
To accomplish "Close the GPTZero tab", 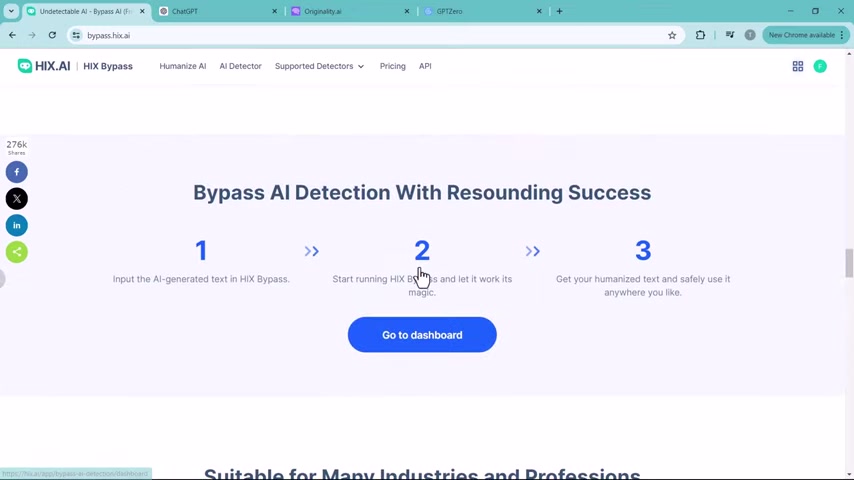I will [x=539, y=11].
